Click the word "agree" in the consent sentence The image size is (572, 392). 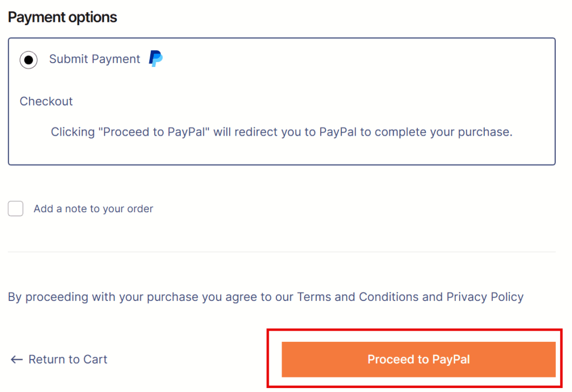coord(241,298)
